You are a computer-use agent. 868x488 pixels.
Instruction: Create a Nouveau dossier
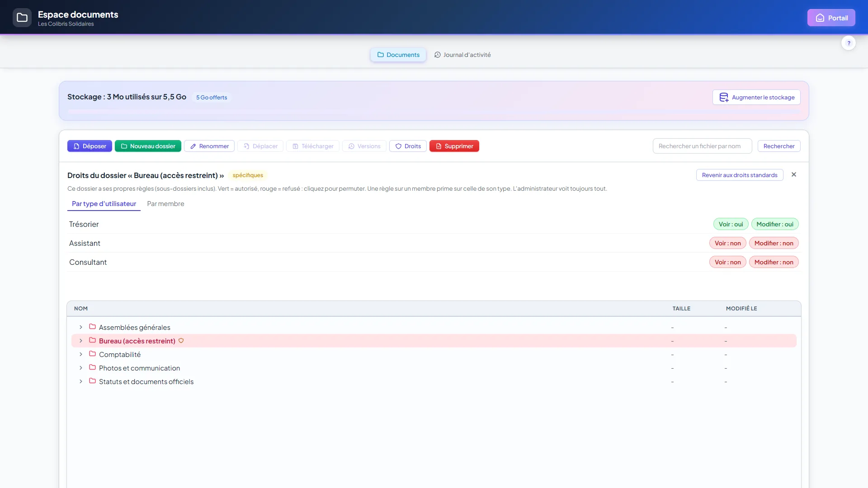click(x=148, y=146)
